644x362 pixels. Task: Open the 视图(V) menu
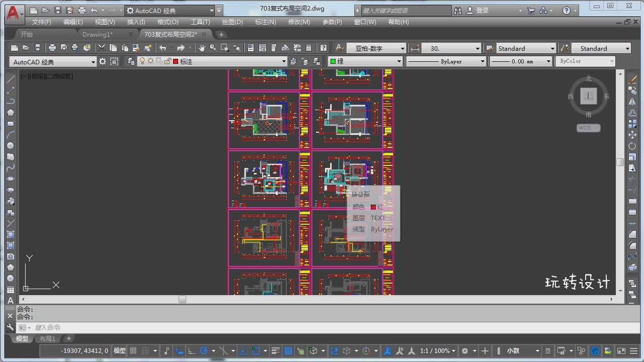click(105, 22)
